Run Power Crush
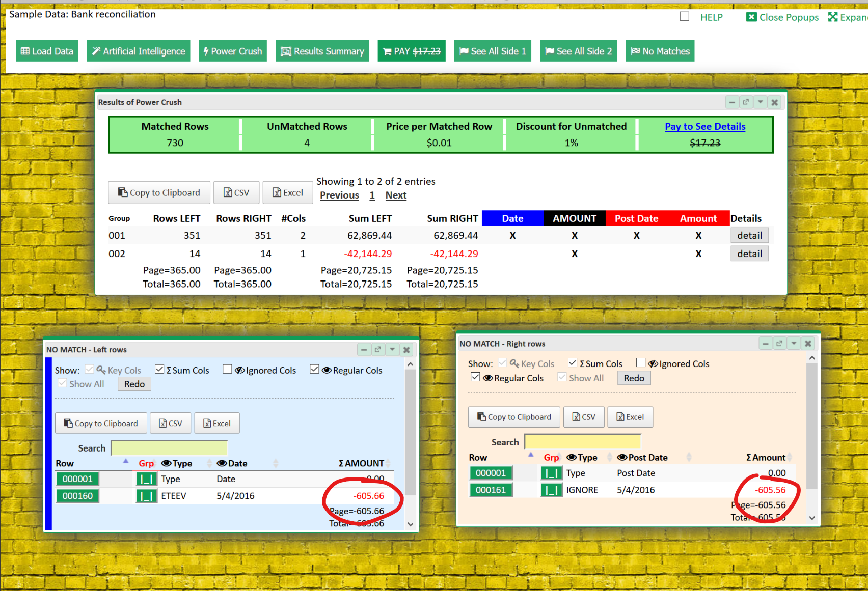The width and height of the screenshot is (868, 591). coord(233,51)
